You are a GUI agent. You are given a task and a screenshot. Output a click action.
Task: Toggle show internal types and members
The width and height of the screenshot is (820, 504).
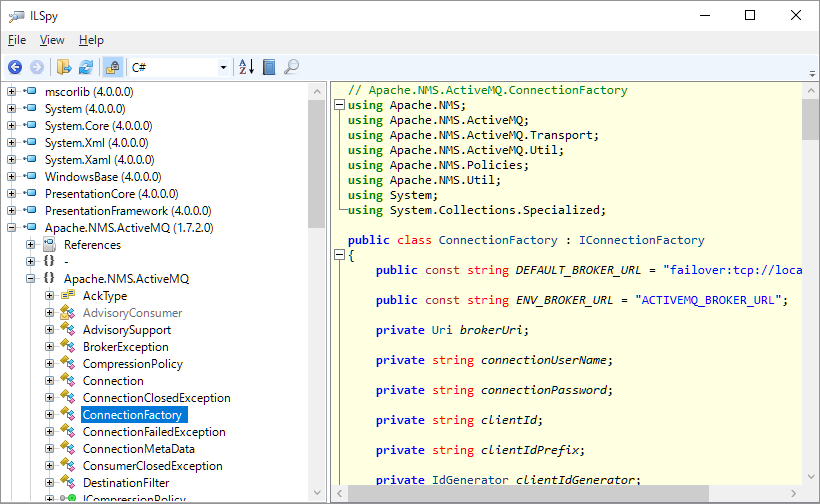[112, 67]
